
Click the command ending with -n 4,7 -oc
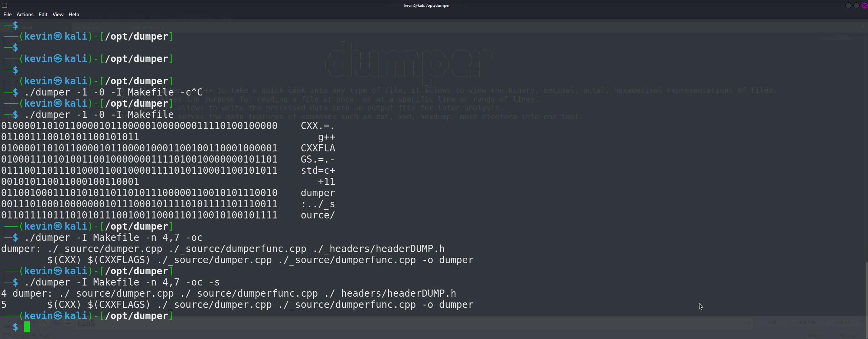114,238
